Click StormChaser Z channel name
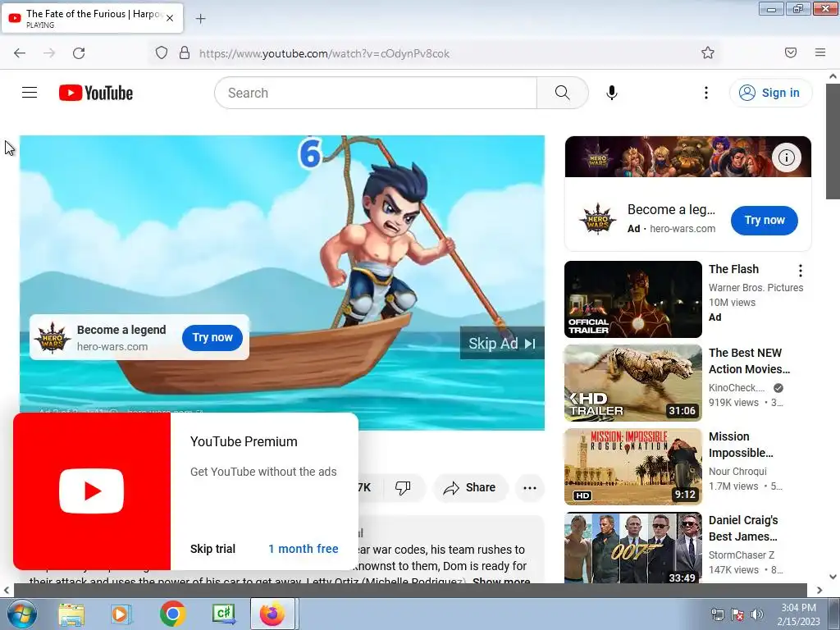The height and width of the screenshot is (630, 840). tap(742, 555)
